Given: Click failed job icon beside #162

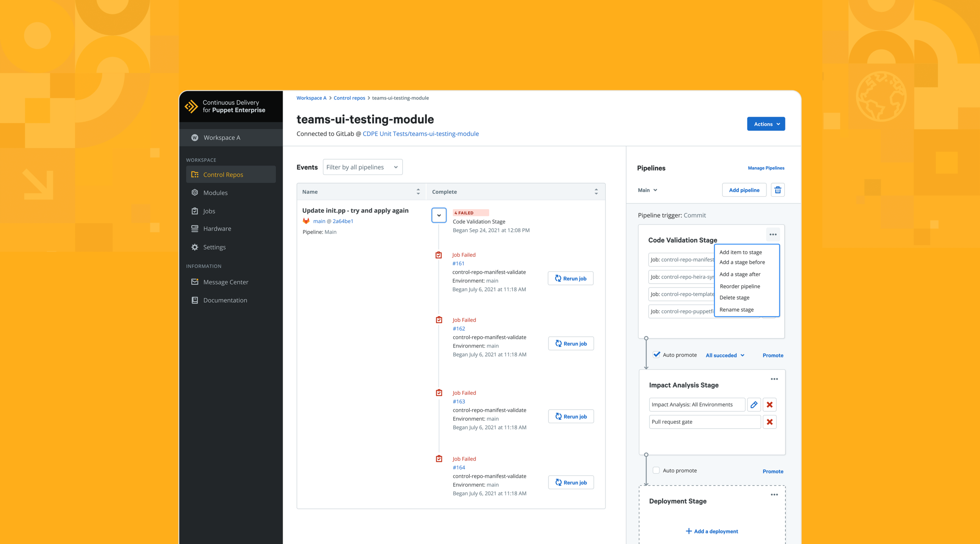Looking at the screenshot, I should [439, 320].
